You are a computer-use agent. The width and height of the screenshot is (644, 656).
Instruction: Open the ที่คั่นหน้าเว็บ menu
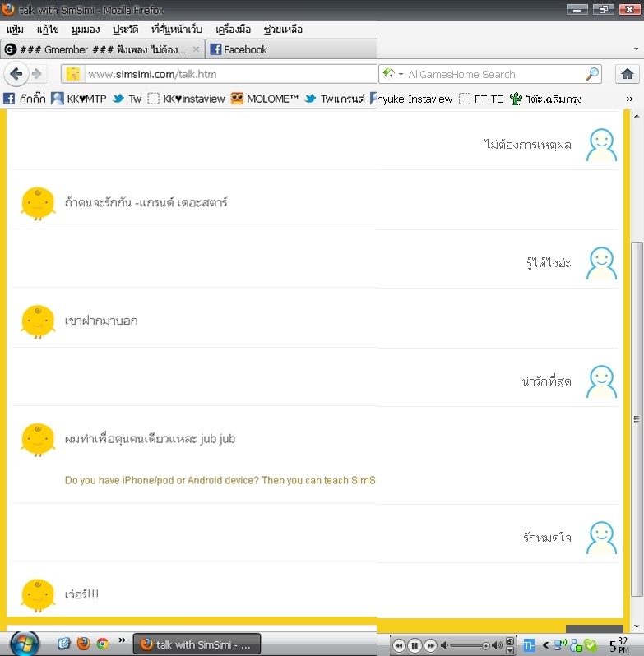(177, 30)
